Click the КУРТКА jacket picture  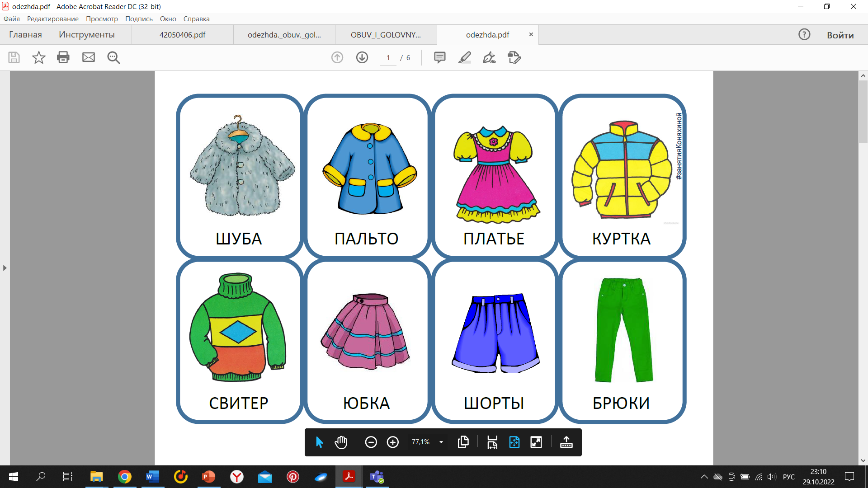click(x=622, y=169)
